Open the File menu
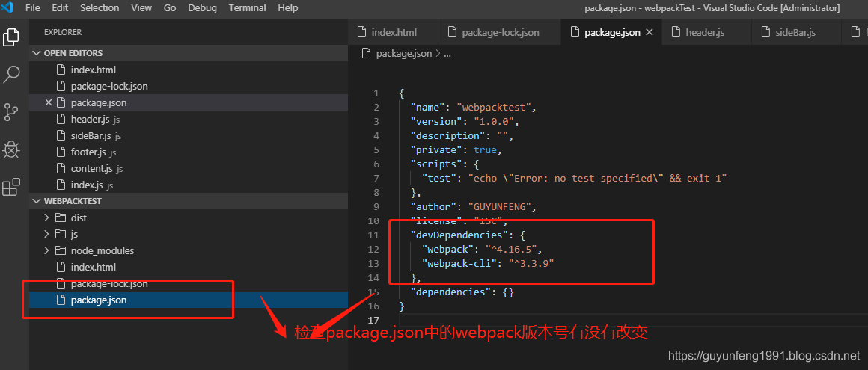 (33, 8)
